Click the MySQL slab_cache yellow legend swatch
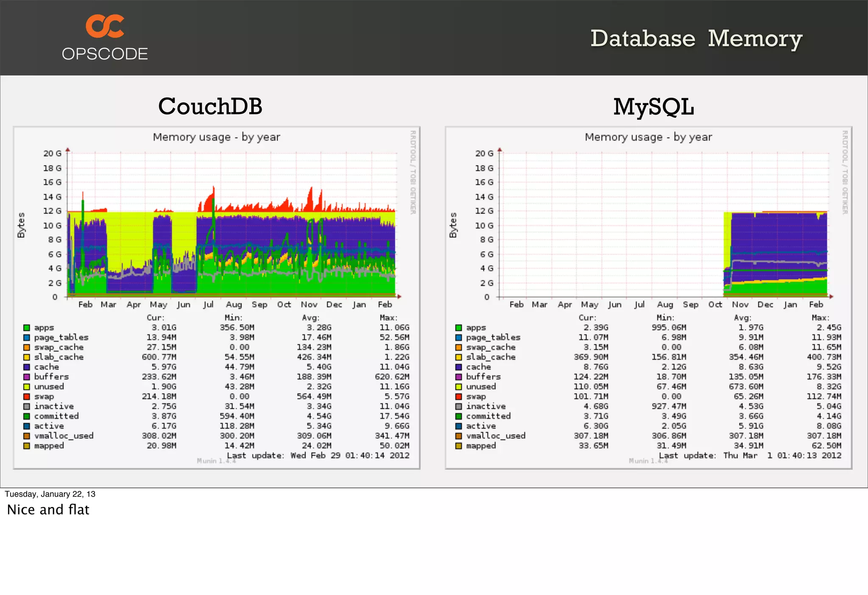This screenshot has width=868, height=595. coord(458,357)
